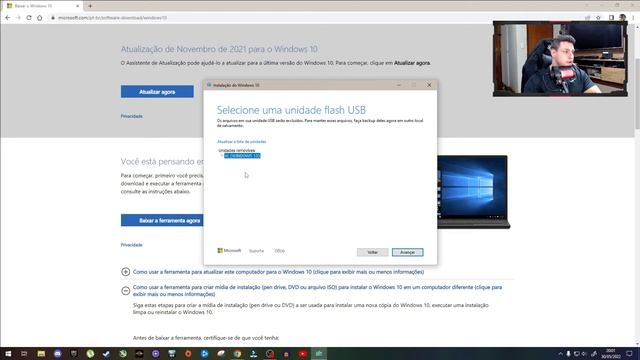This screenshot has height=360, width=640.
Task: Open the Chrome home page button
Action: (x=40, y=18)
